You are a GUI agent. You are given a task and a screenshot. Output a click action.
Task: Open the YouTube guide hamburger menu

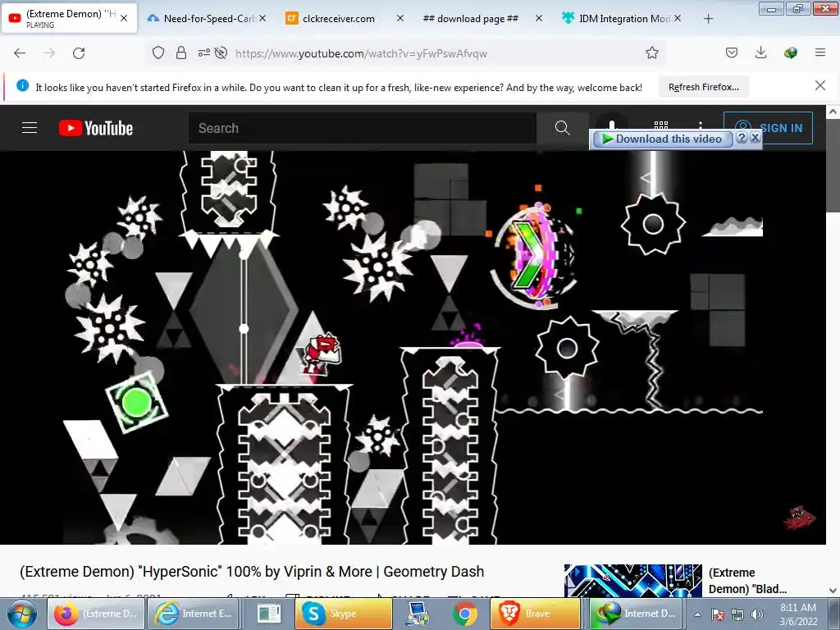pos(30,128)
